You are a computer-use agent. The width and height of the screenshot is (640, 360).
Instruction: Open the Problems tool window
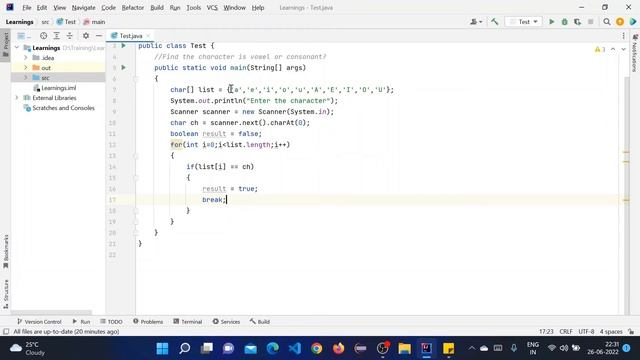pyautogui.click(x=148, y=322)
